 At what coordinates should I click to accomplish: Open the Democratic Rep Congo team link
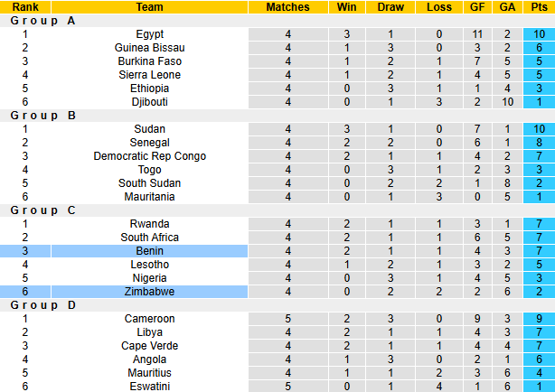coord(149,156)
